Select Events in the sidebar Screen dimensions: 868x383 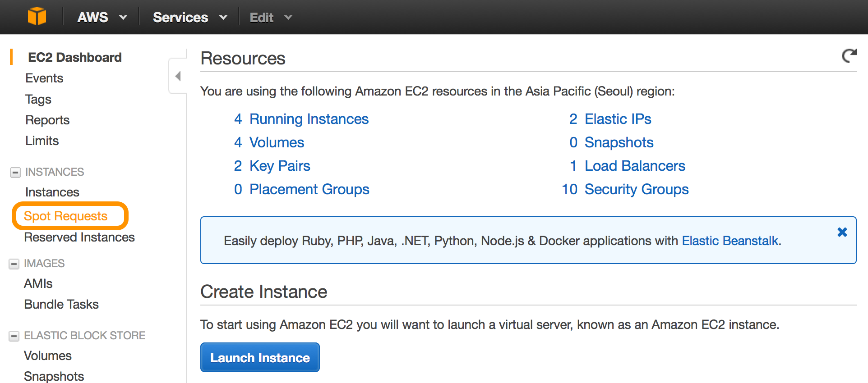[x=44, y=78]
